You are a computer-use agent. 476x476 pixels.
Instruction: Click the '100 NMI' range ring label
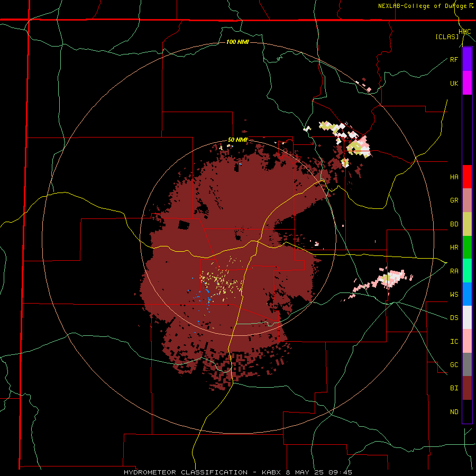[237, 42]
